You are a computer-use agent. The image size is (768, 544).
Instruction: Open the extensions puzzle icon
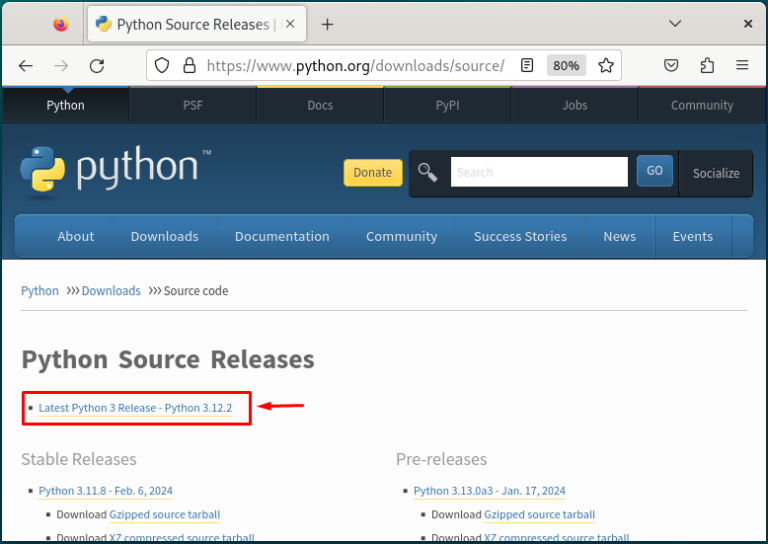707,65
